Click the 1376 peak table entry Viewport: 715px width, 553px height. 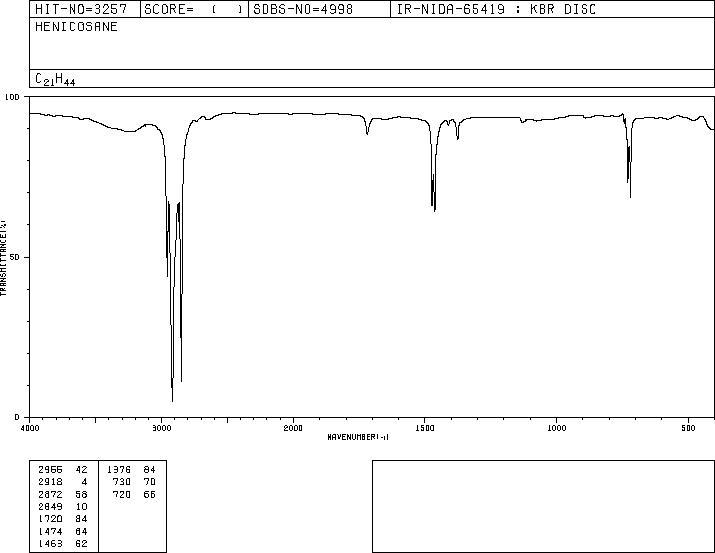131,470
